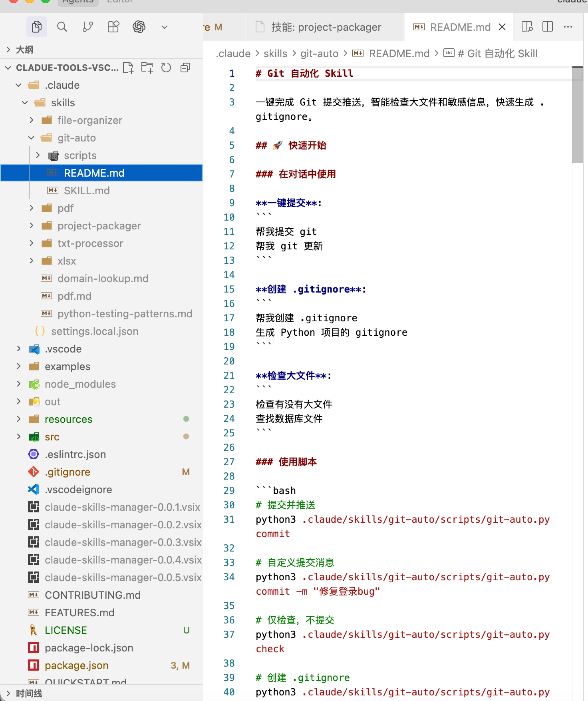Image resolution: width=588 pixels, height=701 pixels.
Task: Click '# Git 自动化 Skill' breadcrumb symbol
Action: tap(491, 54)
